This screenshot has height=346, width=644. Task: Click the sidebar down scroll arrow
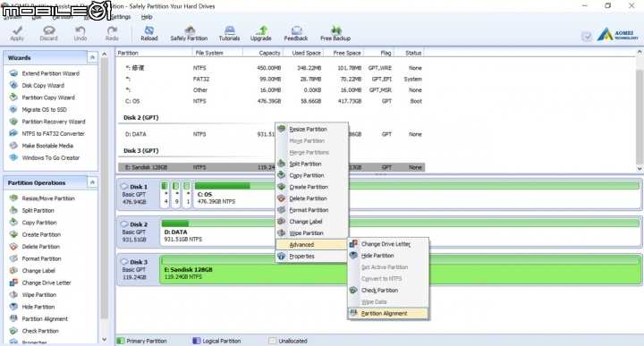point(105,340)
